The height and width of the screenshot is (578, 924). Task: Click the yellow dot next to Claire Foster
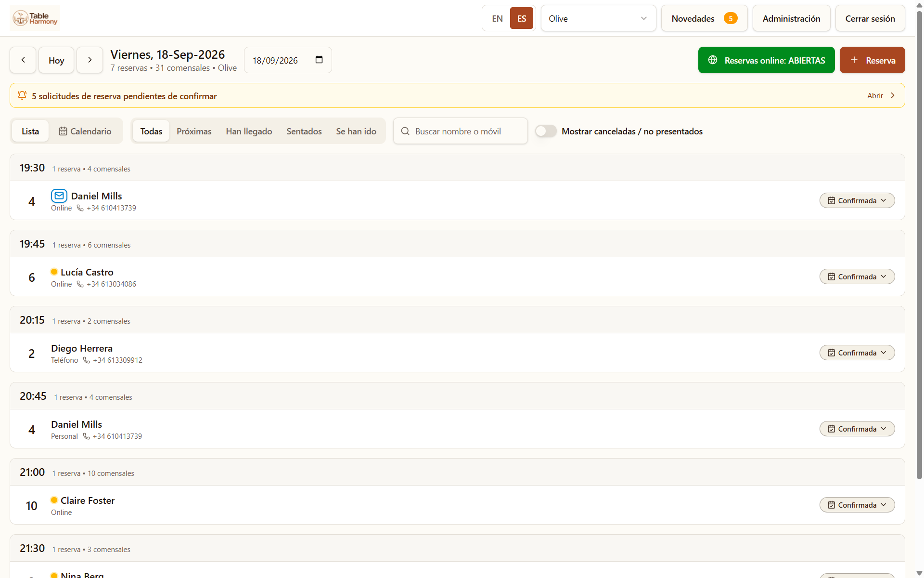[54, 500]
